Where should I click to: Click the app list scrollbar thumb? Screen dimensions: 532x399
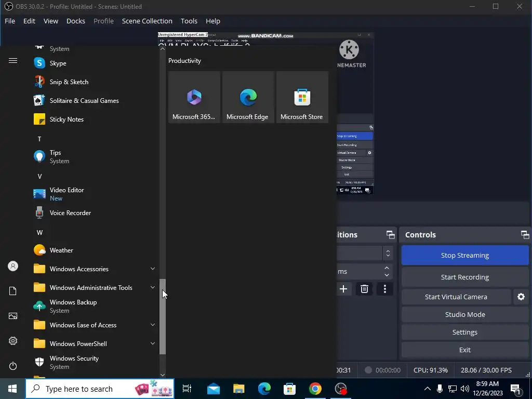pyautogui.click(x=163, y=316)
